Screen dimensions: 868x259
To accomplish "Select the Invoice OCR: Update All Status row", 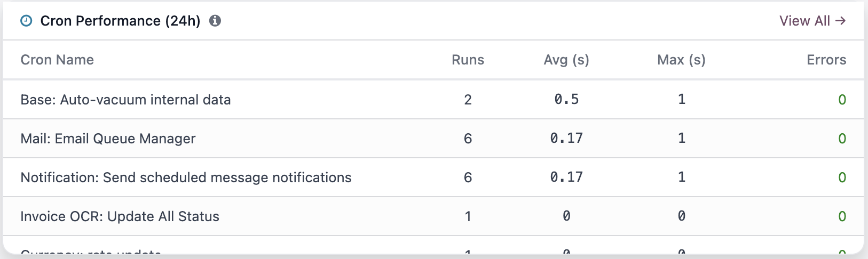I will tap(433, 216).
